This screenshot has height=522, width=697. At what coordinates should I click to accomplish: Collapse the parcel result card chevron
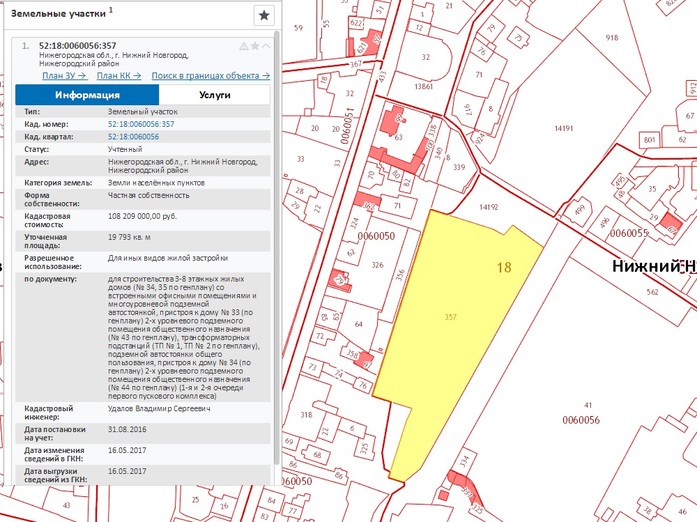(266, 46)
